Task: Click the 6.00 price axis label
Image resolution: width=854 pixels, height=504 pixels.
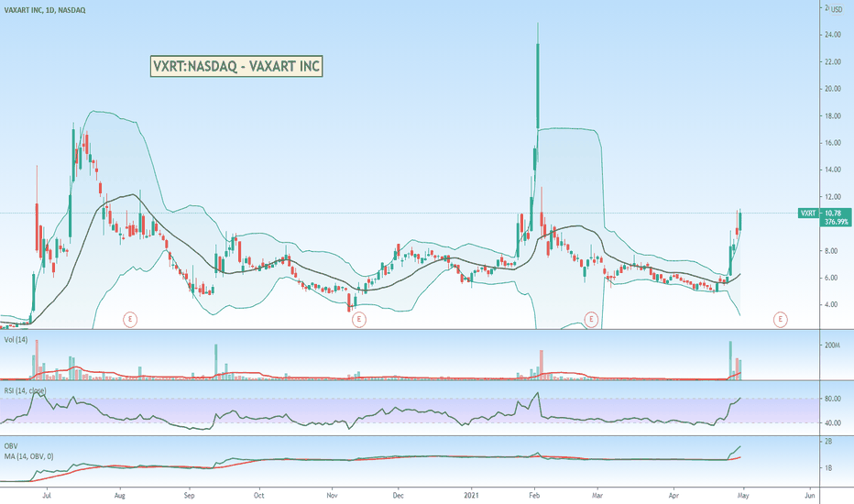Action: (831, 278)
